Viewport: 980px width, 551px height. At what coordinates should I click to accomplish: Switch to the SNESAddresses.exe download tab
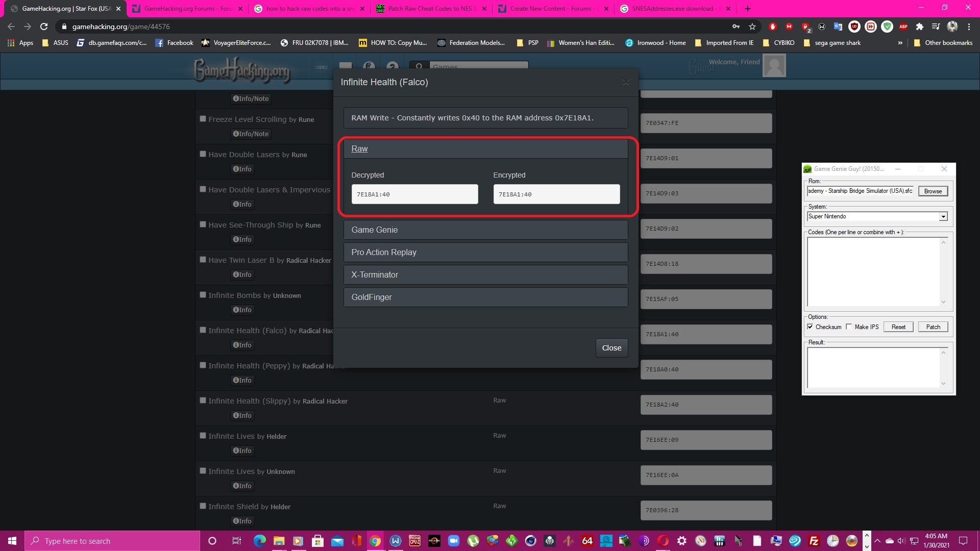click(675, 9)
